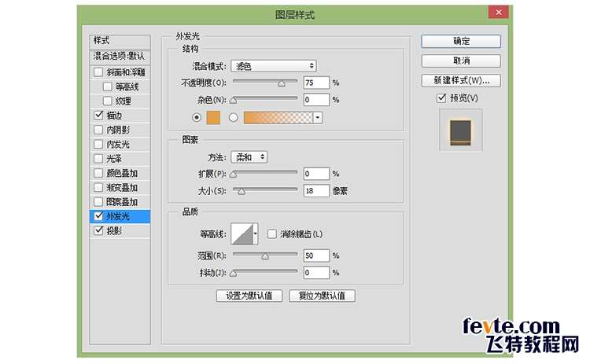
Task: Open the 等高线 contour thumbnail
Action: click(242, 233)
